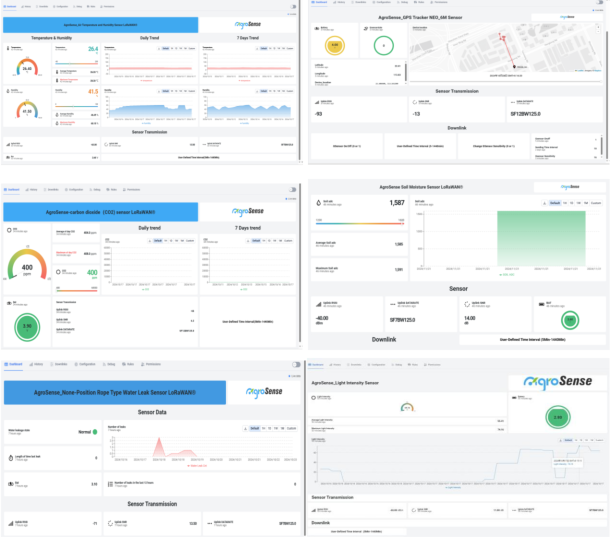Select Default range on the Water Leak chart

(255, 429)
